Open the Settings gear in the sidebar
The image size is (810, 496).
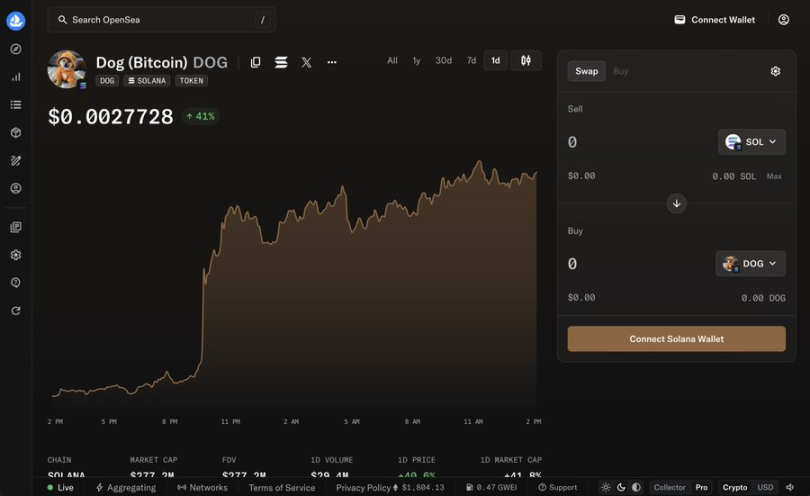click(16, 255)
